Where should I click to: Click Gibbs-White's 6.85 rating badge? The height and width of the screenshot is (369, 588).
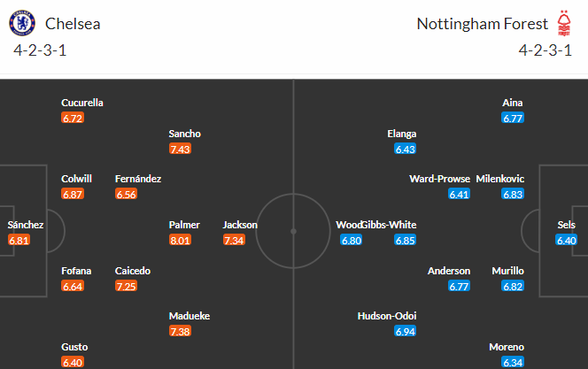click(x=406, y=240)
